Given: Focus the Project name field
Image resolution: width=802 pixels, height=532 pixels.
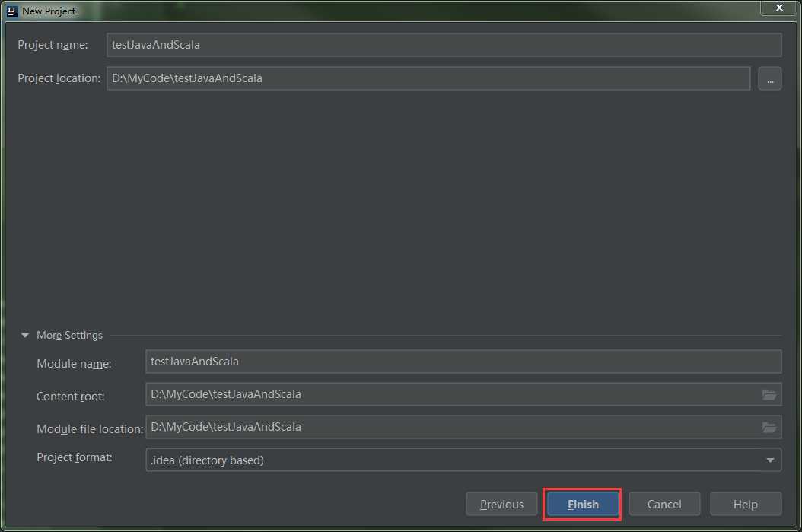Looking at the screenshot, I should [444, 45].
